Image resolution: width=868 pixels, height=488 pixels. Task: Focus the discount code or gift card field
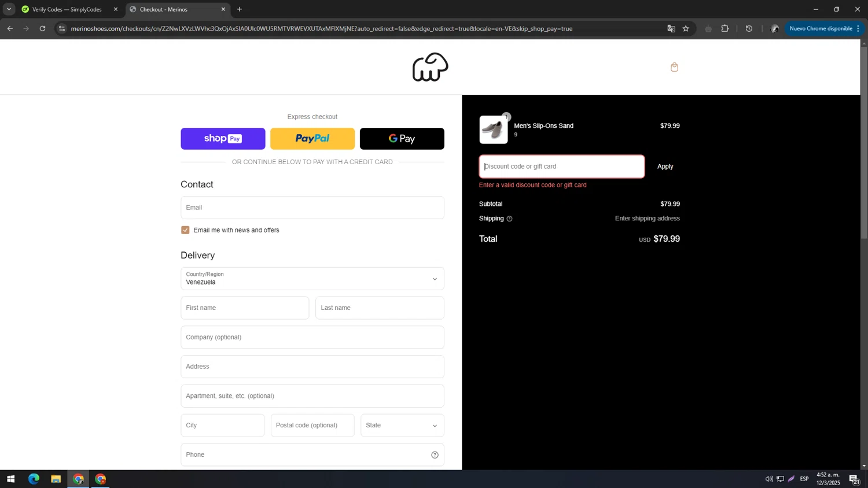(562, 167)
